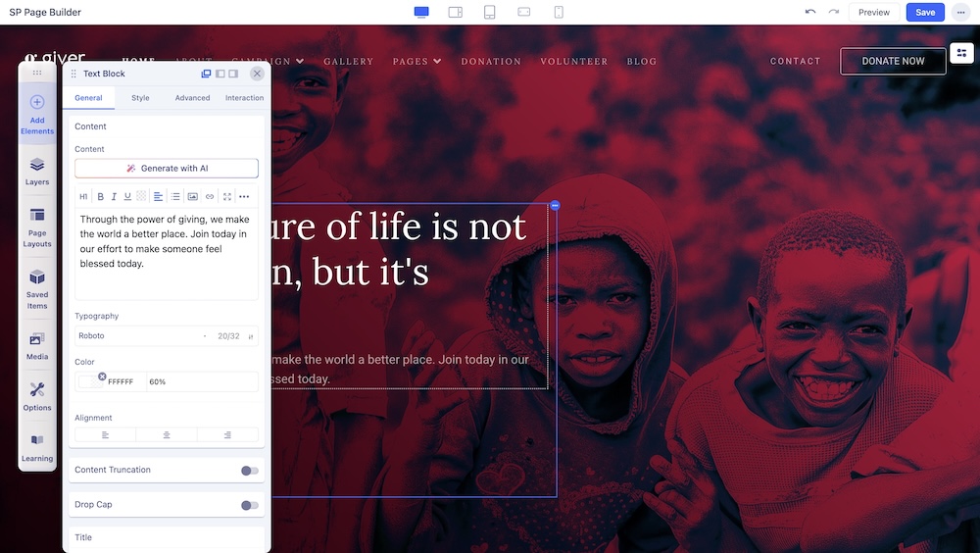The height and width of the screenshot is (553, 980).
Task: Open the BLOG nav link
Action: tap(642, 62)
